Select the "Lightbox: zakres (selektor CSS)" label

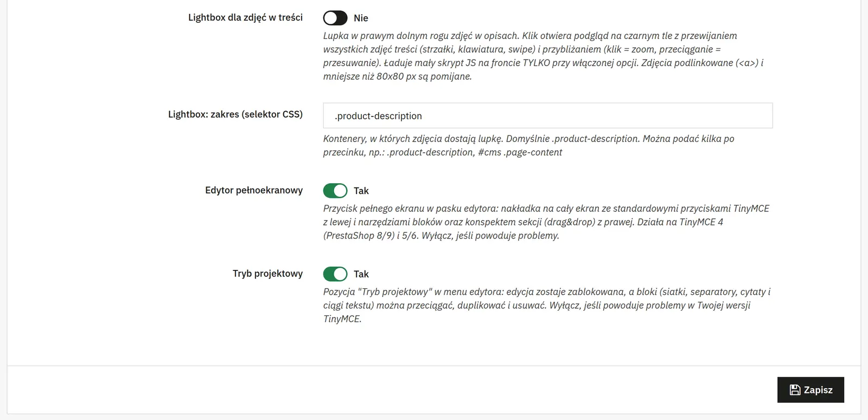pyautogui.click(x=235, y=114)
